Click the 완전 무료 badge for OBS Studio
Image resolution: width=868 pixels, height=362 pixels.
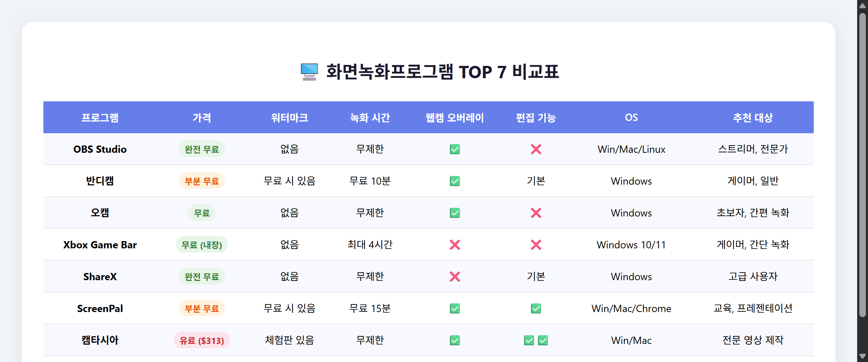click(202, 149)
